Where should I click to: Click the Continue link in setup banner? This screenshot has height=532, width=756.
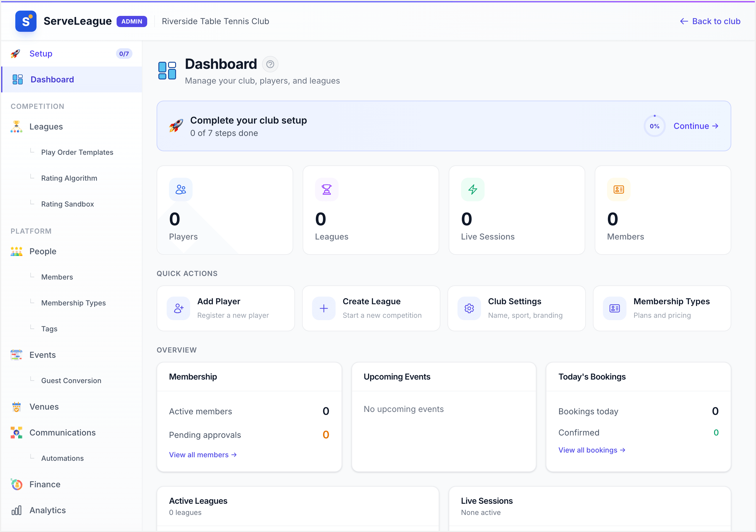point(696,126)
